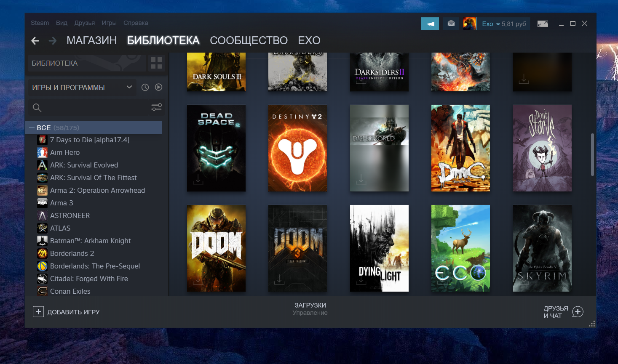Click the add game plus icon
The height and width of the screenshot is (364, 618).
point(38,312)
